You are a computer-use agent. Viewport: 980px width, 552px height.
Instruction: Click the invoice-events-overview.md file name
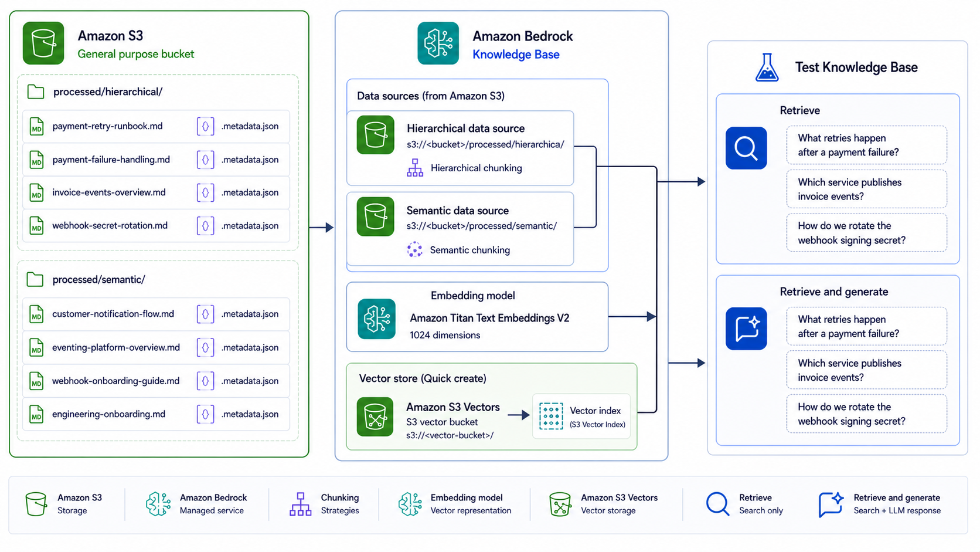pos(108,192)
